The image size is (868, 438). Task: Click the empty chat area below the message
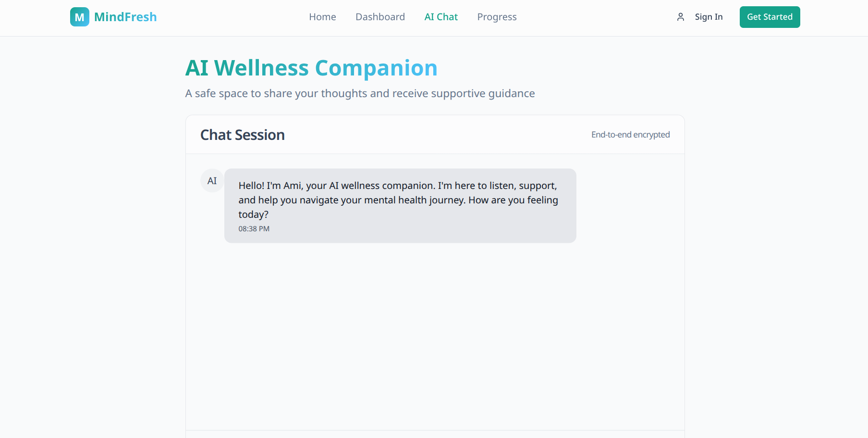[x=435, y=337]
